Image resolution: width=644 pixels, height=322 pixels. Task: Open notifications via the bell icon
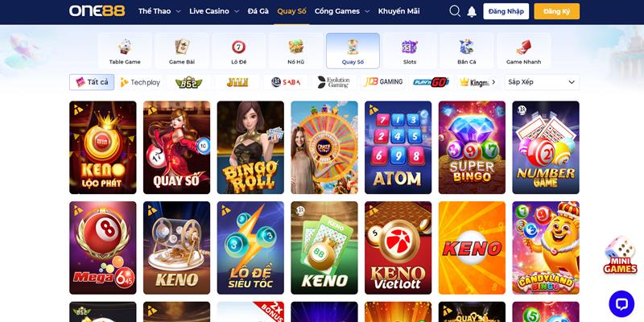click(472, 11)
